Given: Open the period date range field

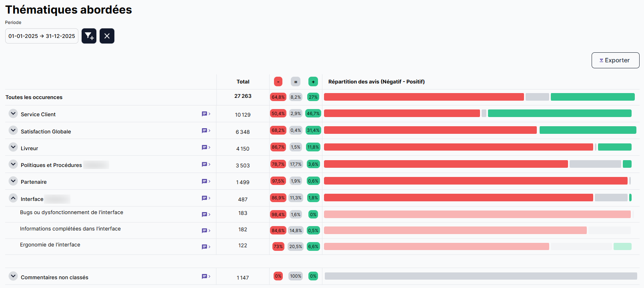Looking at the screenshot, I should click(x=42, y=36).
